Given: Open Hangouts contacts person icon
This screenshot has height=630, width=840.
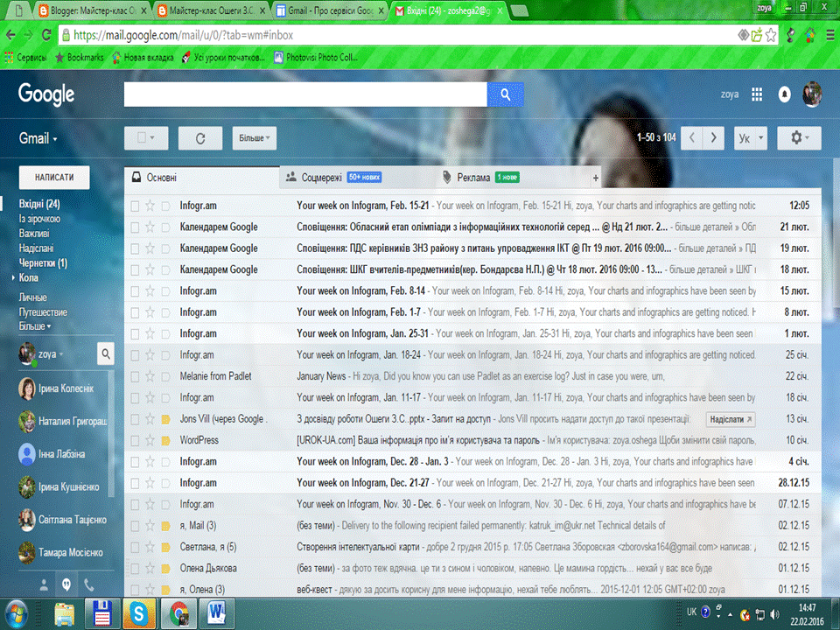Looking at the screenshot, I should point(44,585).
